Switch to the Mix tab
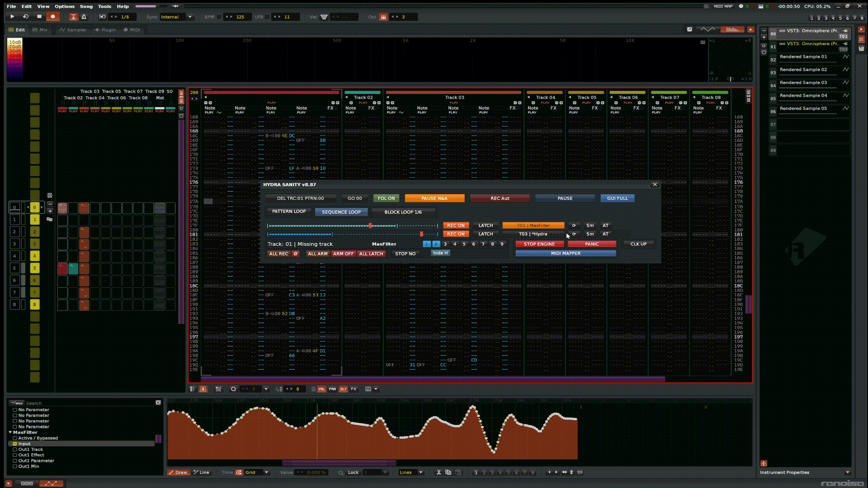Image resolution: width=868 pixels, height=488 pixels. pyautogui.click(x=40, y=30)
